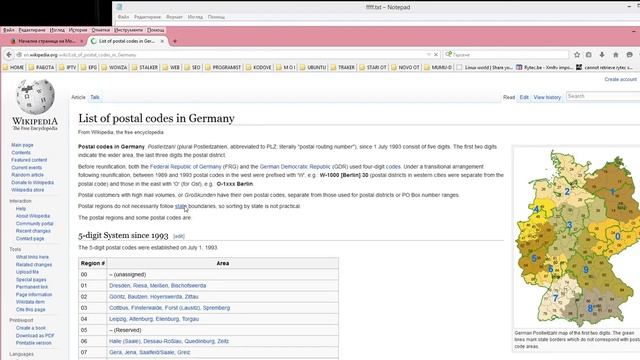Viewport: 640px width, 360px height.
Task: Open the 'German Democratic Republic' link
Action: pos(295,167)
